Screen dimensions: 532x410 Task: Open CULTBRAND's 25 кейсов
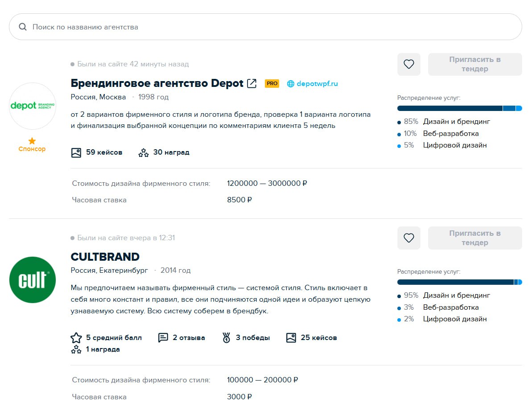318,338
